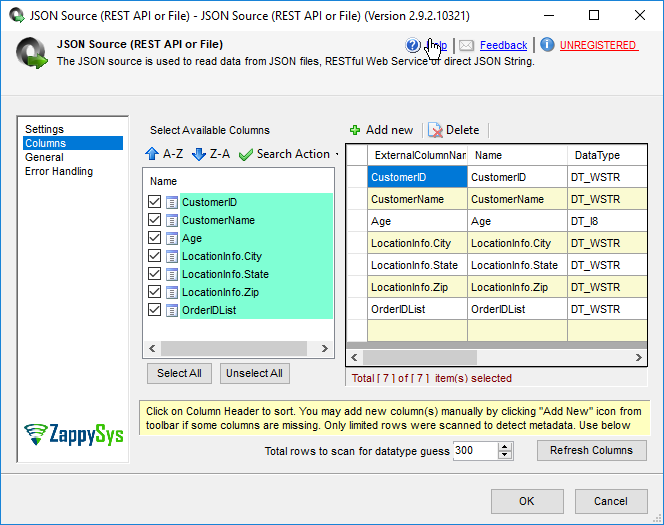Uncheck the CustomerName column checkbox
The image size is (664, 525).
[x=155, y=220]
